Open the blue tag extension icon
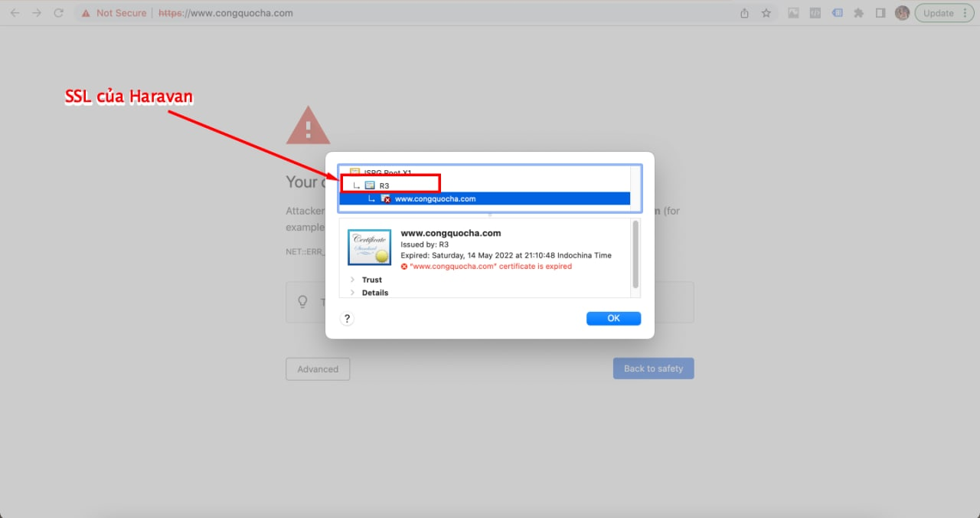The width and height of the screenshot is (980, 518). pyautogui.click(x=837, y=13)
